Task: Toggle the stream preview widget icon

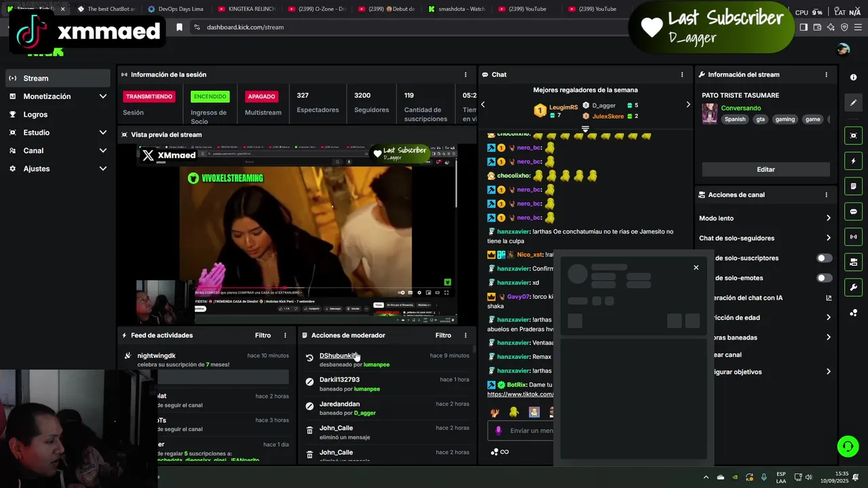Action: [853, 136]
